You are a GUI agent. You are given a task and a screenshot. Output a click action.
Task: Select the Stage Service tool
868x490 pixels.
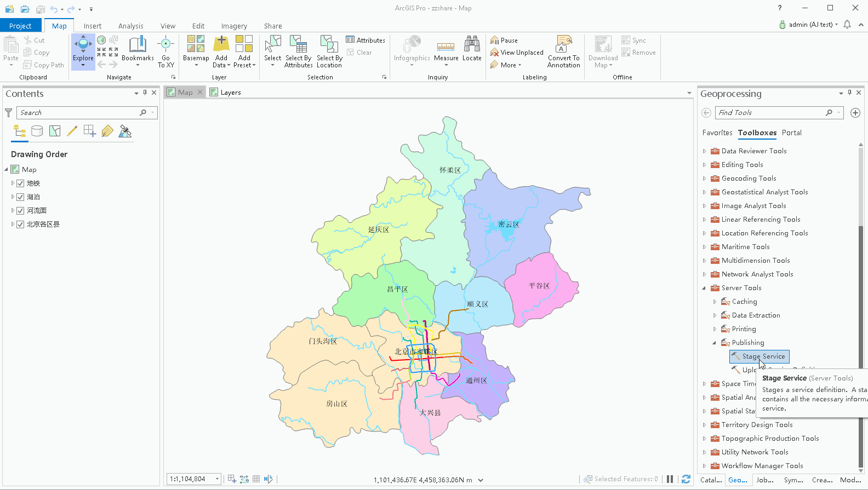[759, 356]
